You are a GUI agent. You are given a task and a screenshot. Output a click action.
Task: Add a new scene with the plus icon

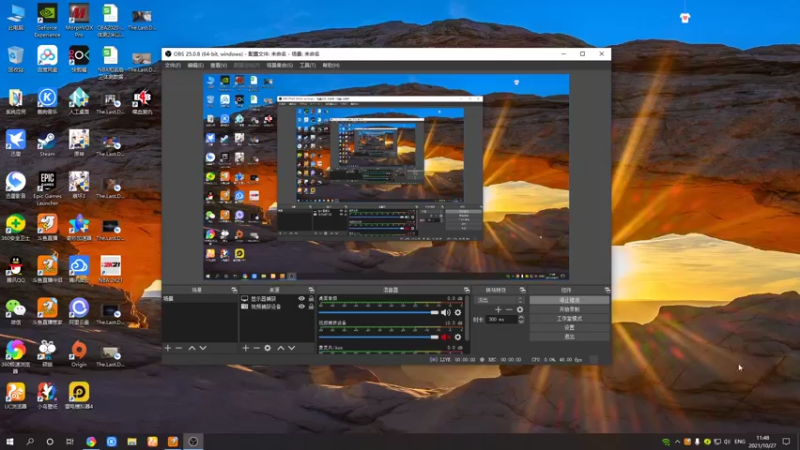tap(168, 348)
